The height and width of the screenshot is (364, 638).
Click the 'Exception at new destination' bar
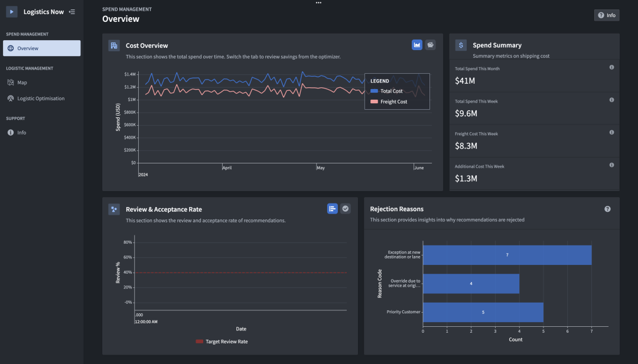(x=507, y=255)
